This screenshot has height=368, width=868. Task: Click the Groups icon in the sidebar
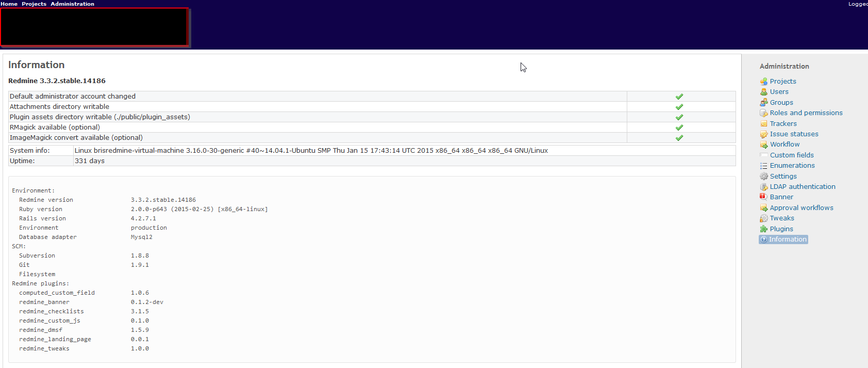tap(764, 103)
